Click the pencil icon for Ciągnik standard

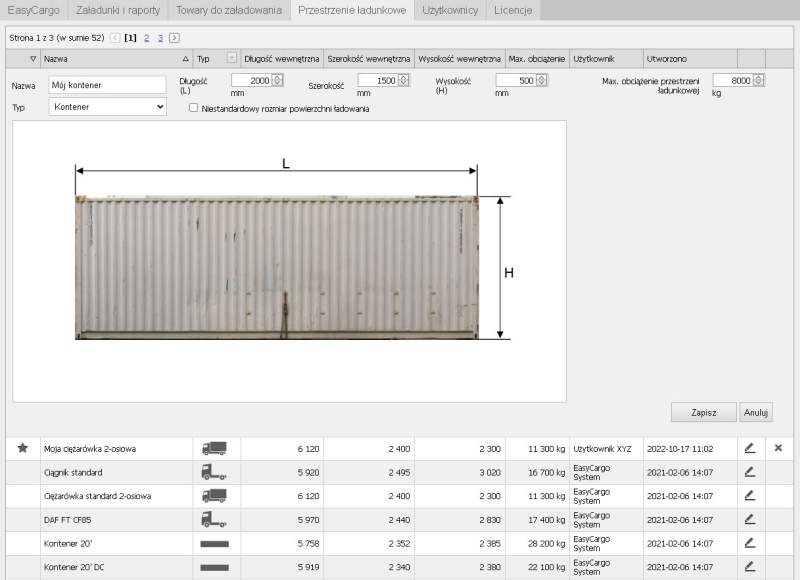pos(749,472)
